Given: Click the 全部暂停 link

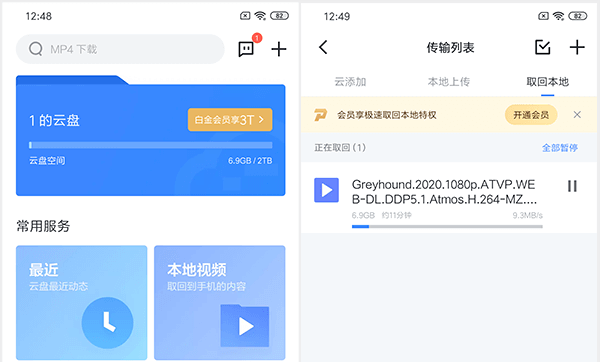Looking at the screenshot, I should pos(560,148).
